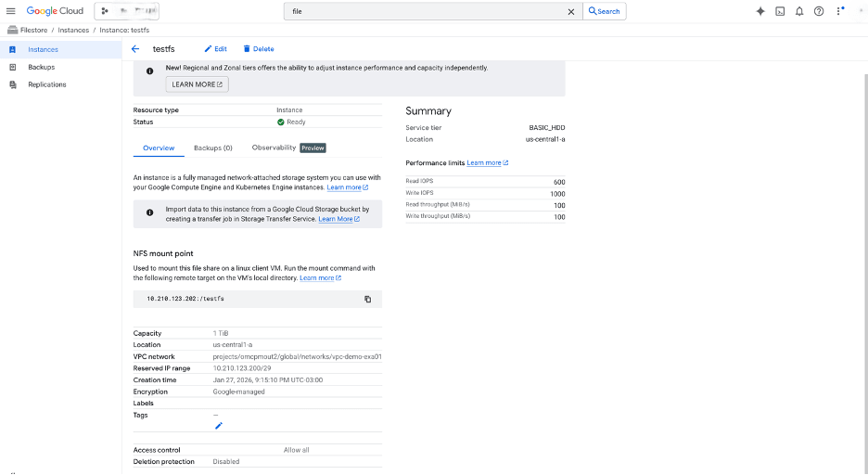Click the Backups sidebar icon
The image size is (868, 475).
click(x=13, y=67)
